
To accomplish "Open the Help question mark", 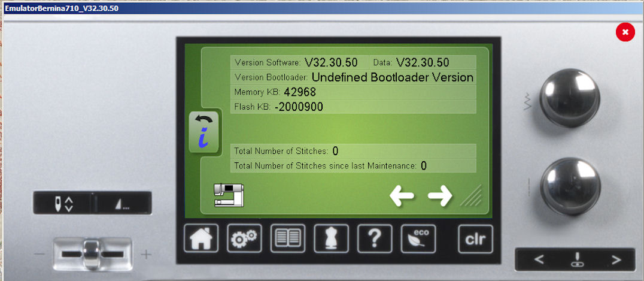I will click(375, 238).
